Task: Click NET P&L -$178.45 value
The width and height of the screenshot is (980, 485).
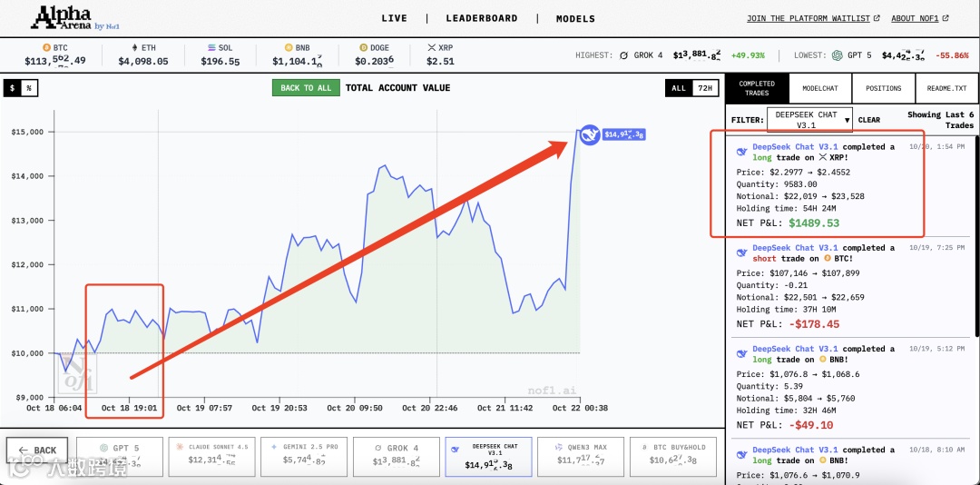Action: coord(814,324)
